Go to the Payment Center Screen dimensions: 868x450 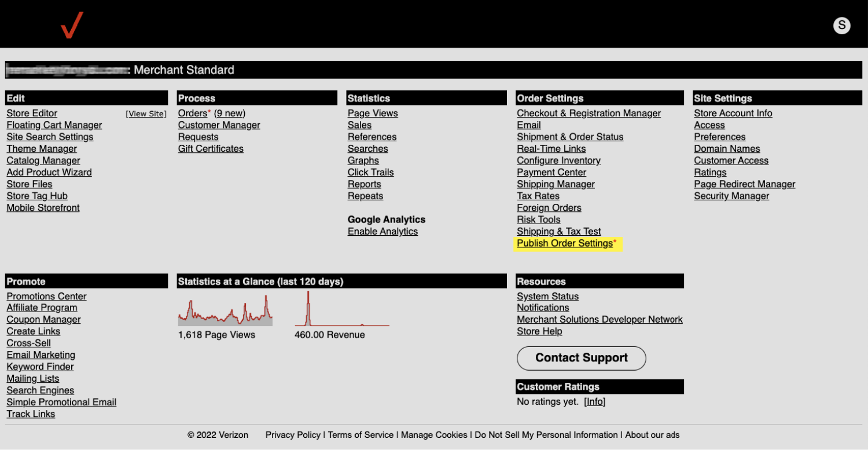tap(551, 172)
